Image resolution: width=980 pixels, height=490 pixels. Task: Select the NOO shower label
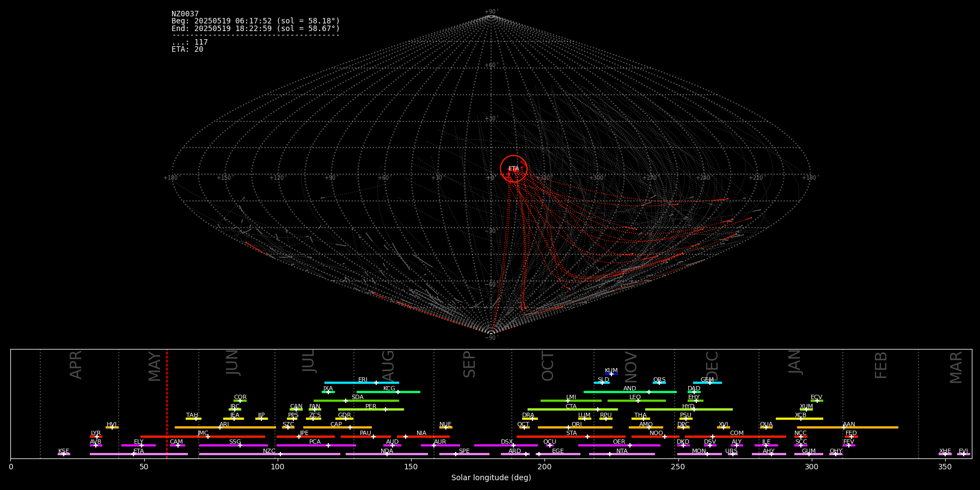(x=656, y=433)
